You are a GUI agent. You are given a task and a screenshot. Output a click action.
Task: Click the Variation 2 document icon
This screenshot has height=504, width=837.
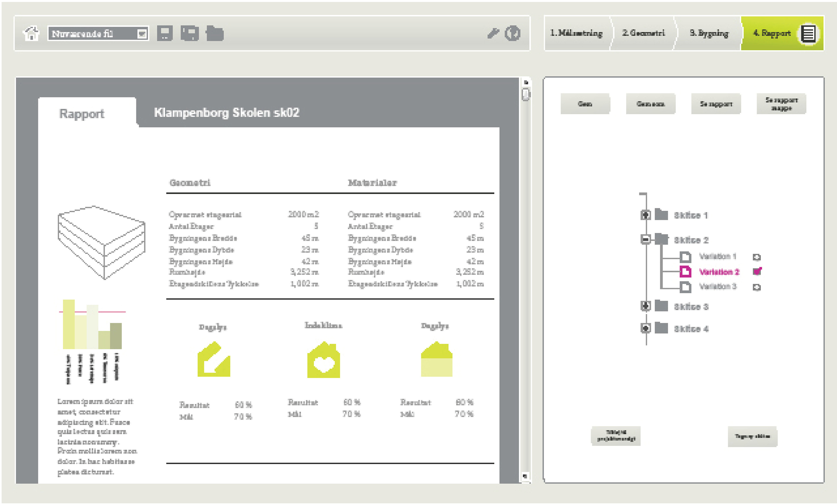pyautogui.click(x=685, y=271)
